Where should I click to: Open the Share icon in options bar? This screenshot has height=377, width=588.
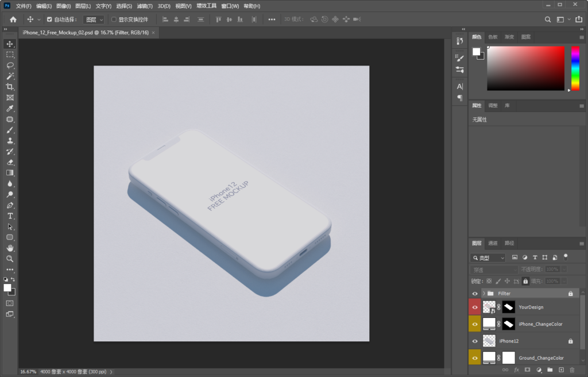(x=579, y=19)
